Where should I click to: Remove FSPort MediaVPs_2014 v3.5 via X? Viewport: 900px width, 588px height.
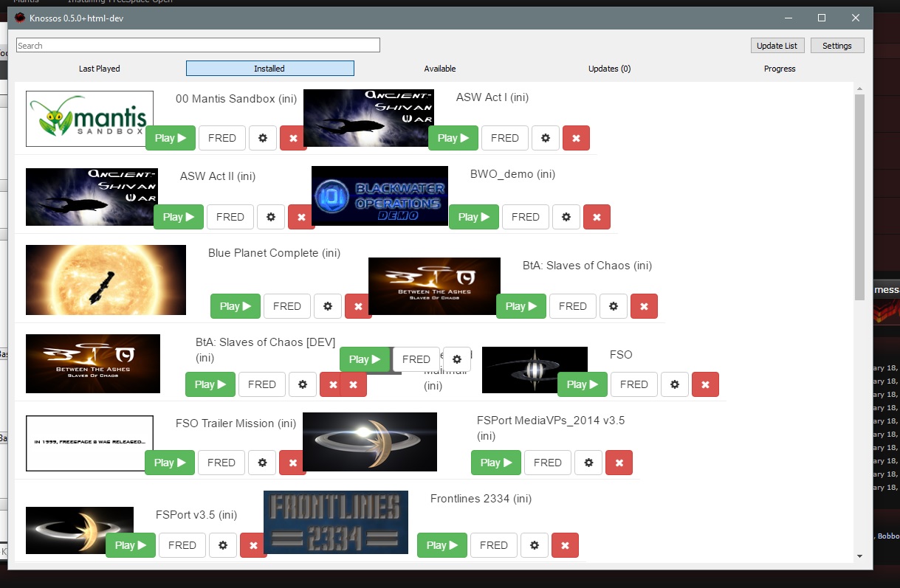click(619, 463)
